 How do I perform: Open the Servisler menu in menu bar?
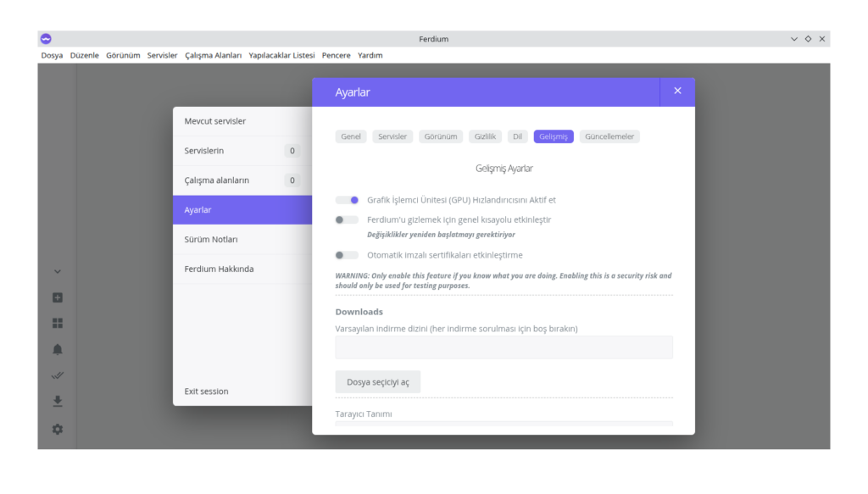162,55
